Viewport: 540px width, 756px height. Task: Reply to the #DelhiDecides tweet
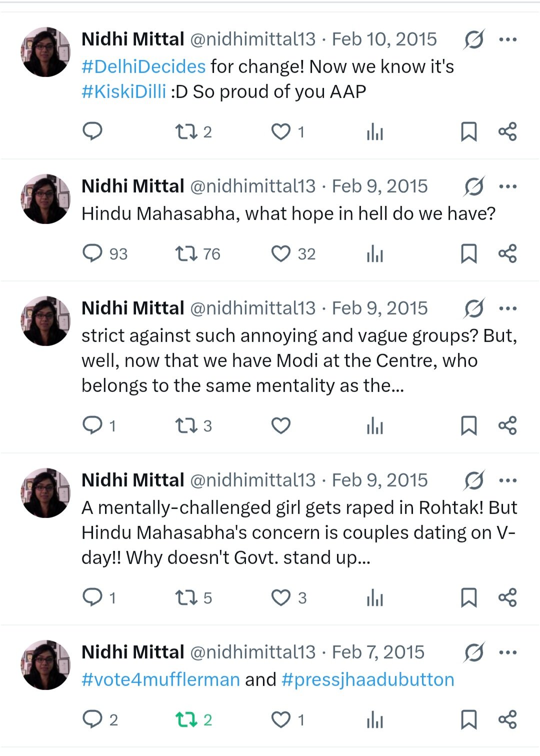[92, 131]
